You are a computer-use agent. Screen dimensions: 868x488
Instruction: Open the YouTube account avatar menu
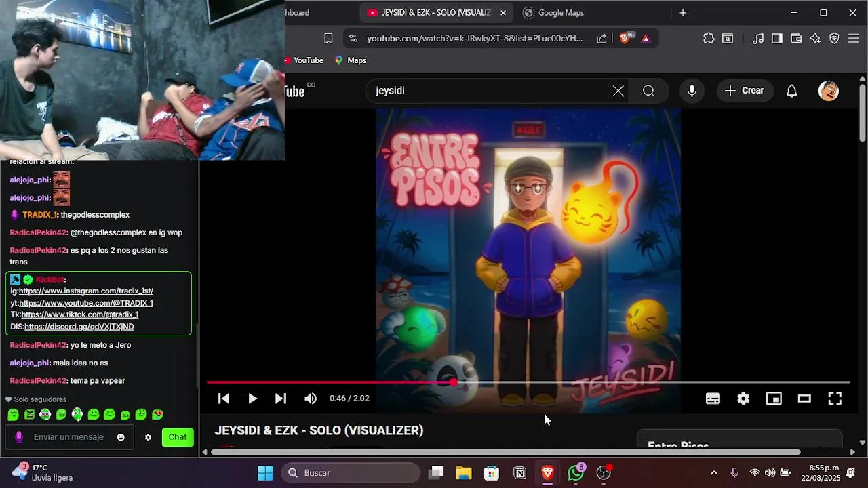pyautogui.click(x=829, y=91)
